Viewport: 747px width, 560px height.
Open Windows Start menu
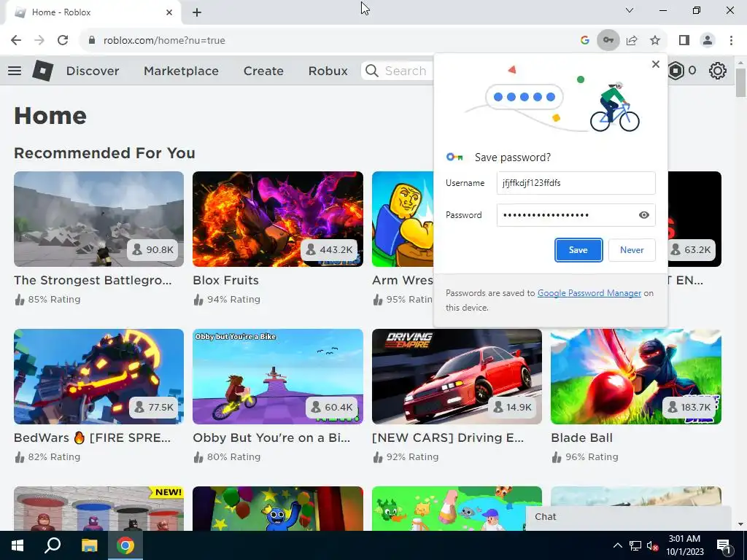coord(18,545)
